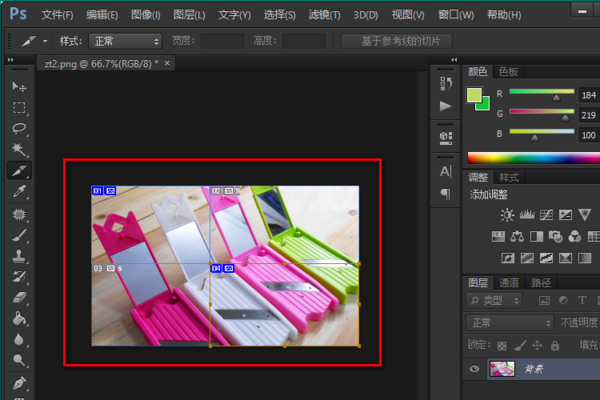
Task: Open the History panel icon
Action: [x=445, y=83]
